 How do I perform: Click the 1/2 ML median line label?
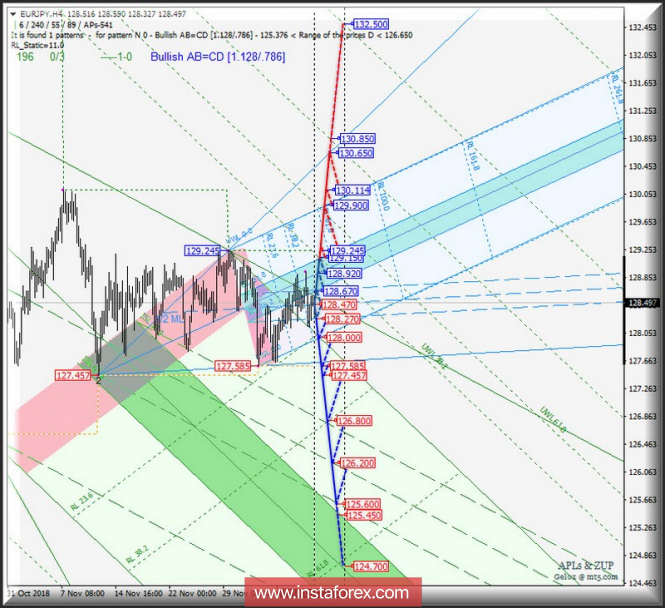169,318
